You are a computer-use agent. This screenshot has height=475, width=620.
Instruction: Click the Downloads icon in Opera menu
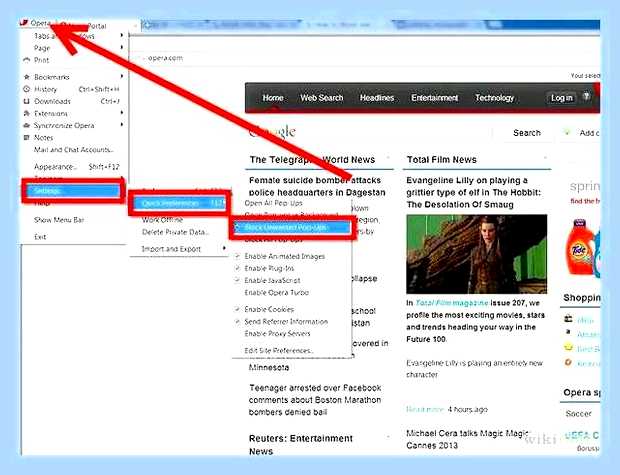(26, 101)
